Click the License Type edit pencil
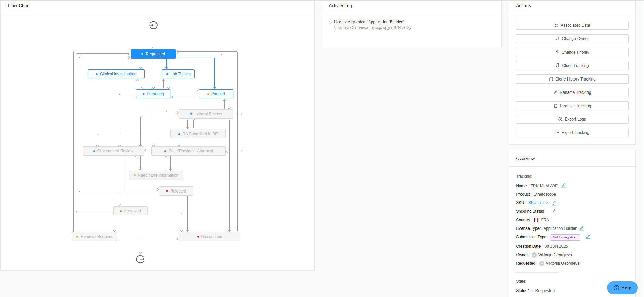The image size is (644, 297). (582, 228)
